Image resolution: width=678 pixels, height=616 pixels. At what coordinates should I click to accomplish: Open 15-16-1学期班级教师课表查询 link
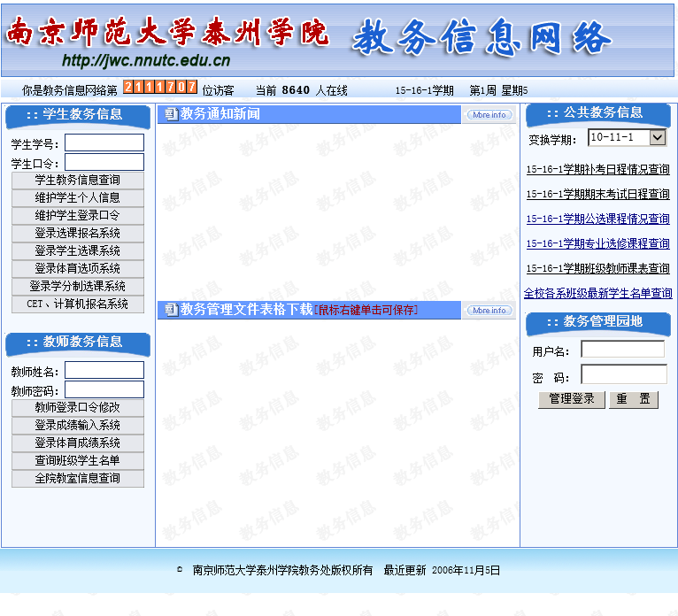tap(598, 268)
